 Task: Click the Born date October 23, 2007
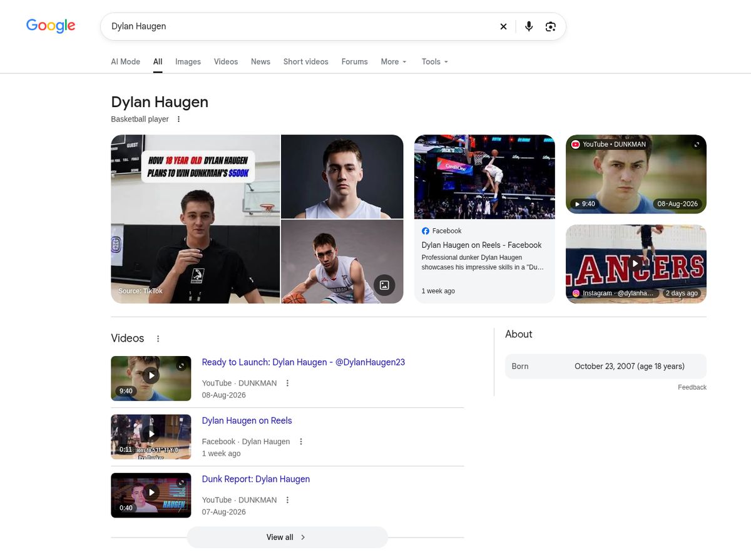point(630,366)
